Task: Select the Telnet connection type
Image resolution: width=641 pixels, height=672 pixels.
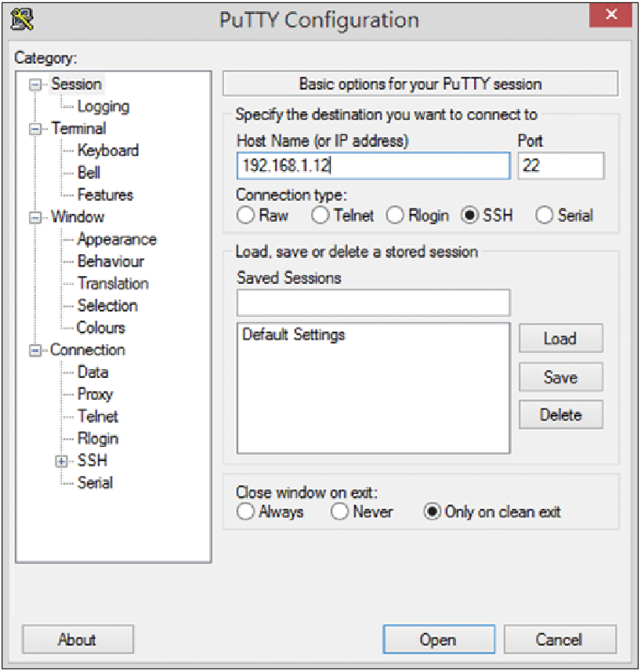Action: pos(320,215)
